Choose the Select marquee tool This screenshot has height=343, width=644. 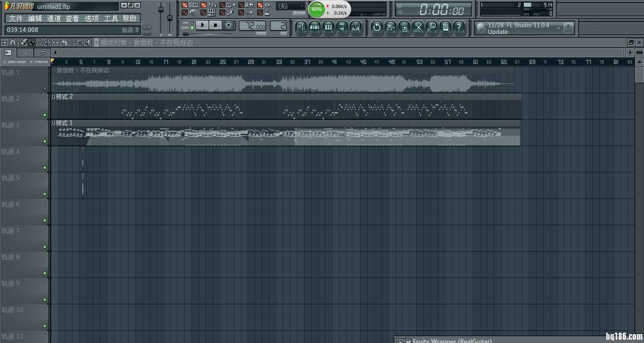(x=71, y=42)
